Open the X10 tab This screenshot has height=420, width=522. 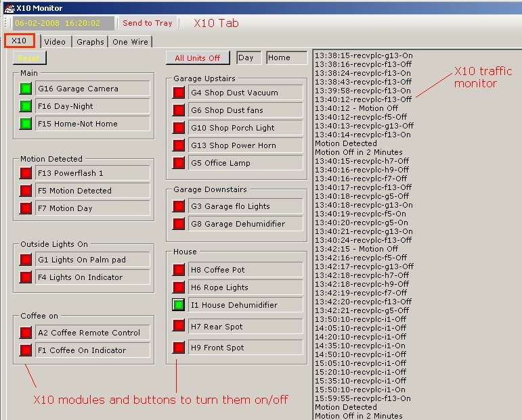pos(20,41)
